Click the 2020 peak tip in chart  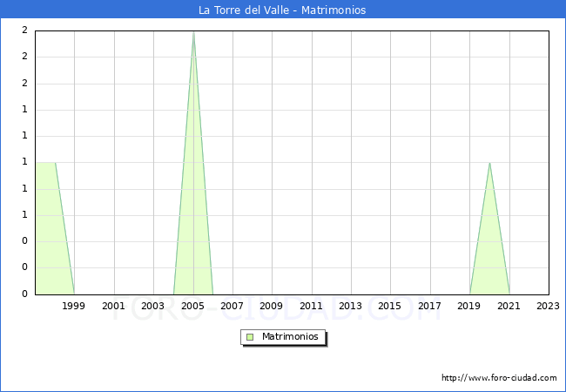[489, 163]
